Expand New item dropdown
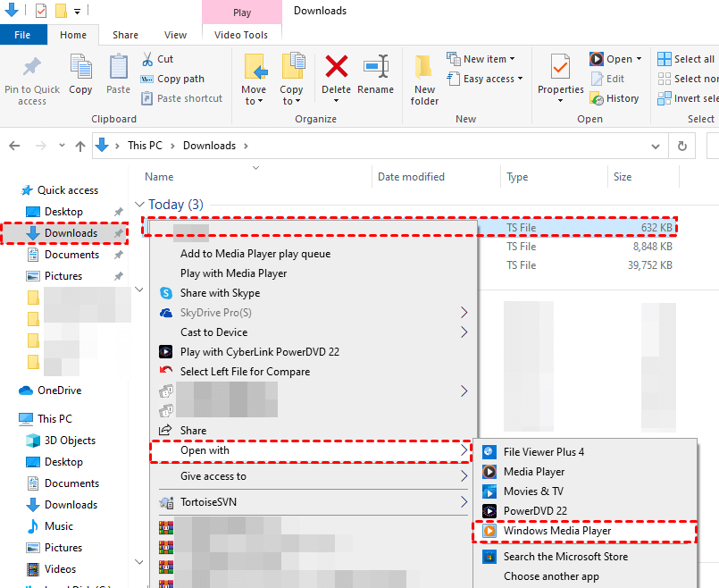 pos(512,59)
